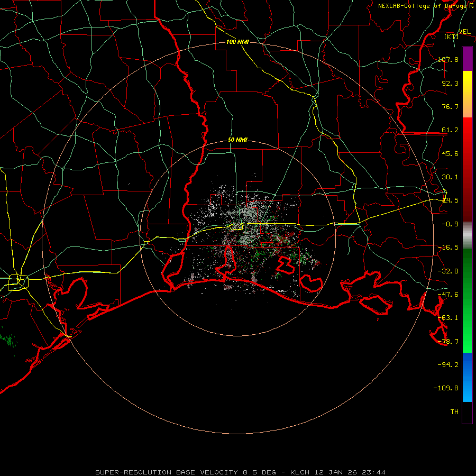Click the yellow segment of the color bar
The image size is (476, 476).
point(467,94)
